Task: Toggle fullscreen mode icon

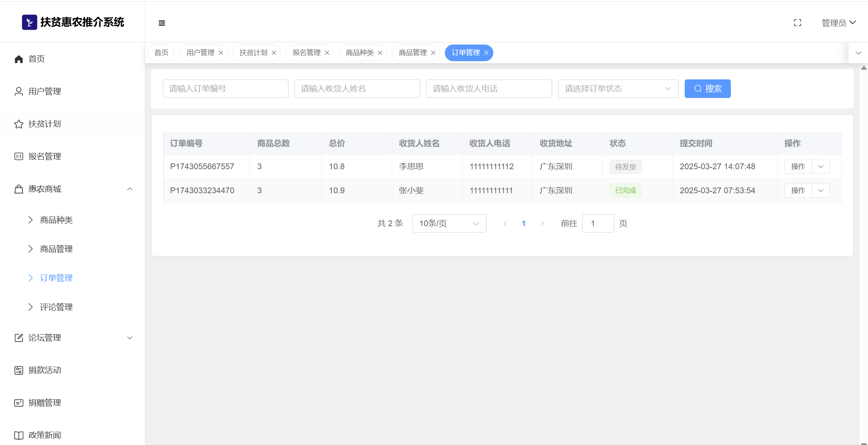Action: tap(797, 23)
